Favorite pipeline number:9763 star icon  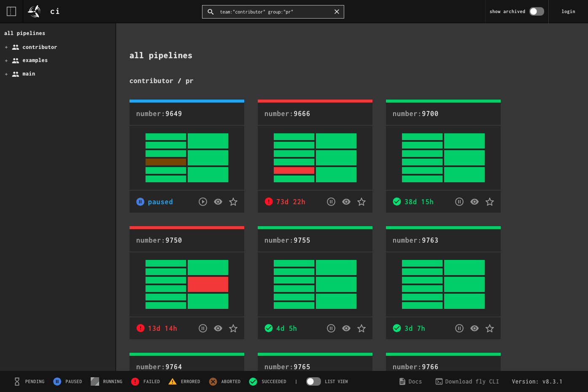click(490, 328)
